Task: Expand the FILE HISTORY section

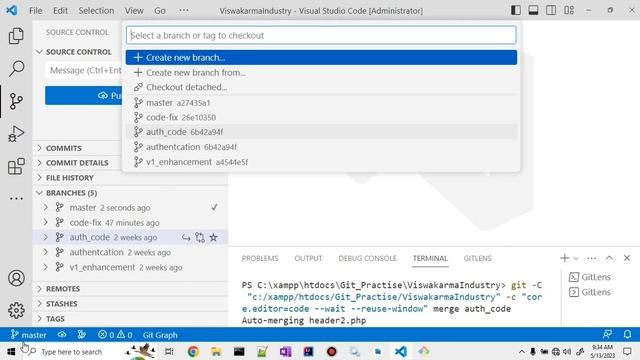Action: tap(40, 178)
